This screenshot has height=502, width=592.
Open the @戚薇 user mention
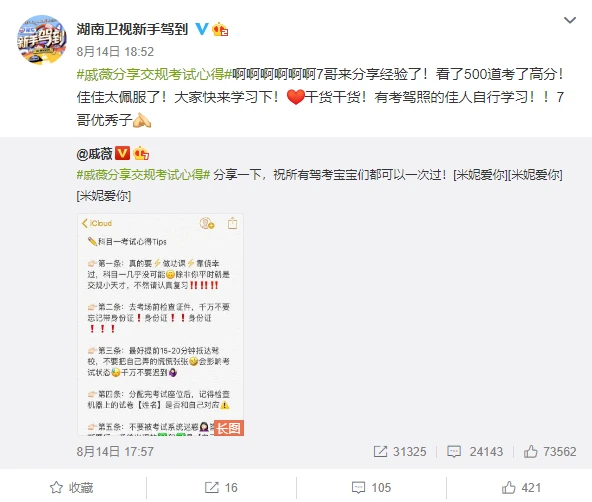[x=95, y=154]
